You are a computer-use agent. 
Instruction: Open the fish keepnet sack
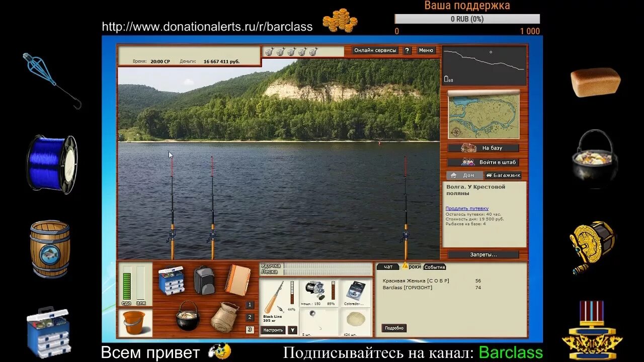[224, 317]
